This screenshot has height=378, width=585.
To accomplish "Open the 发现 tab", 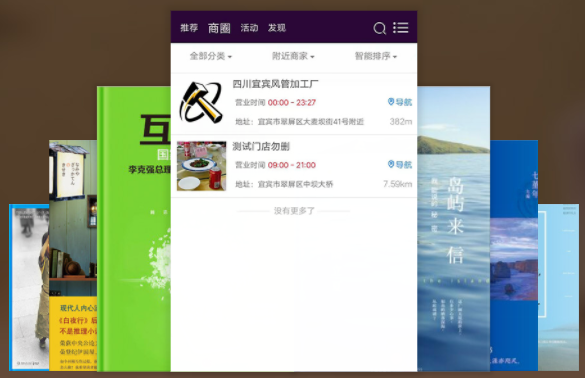I will (277, 28).
